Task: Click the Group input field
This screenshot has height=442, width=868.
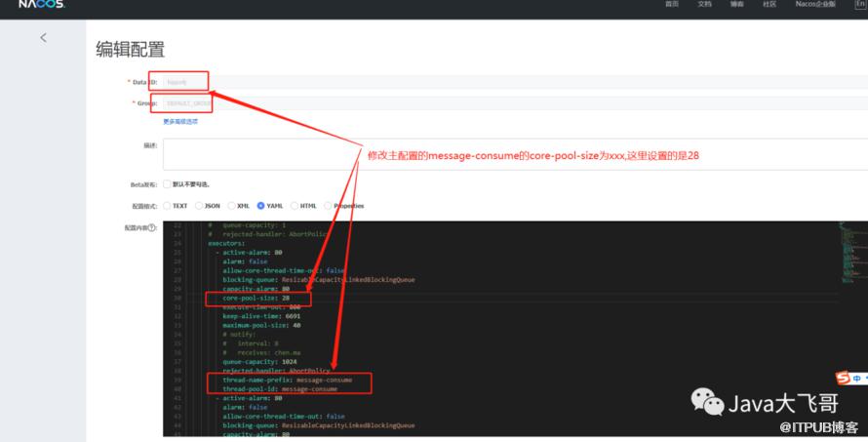Action: click(x=515, y=103)
